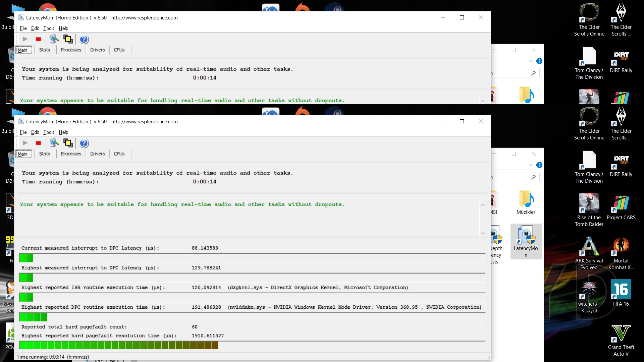Click the current interrupt to DPC latency bar
Image resolution: width=644 pixels, height=362 pixels.
tap(252, 258)
